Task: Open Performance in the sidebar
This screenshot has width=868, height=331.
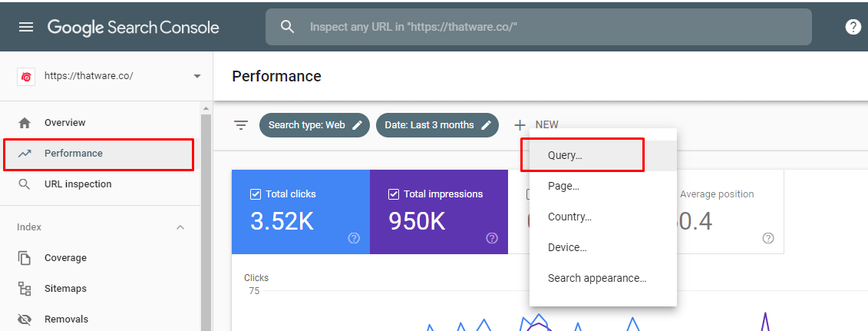Action: (x=100, y=154)
